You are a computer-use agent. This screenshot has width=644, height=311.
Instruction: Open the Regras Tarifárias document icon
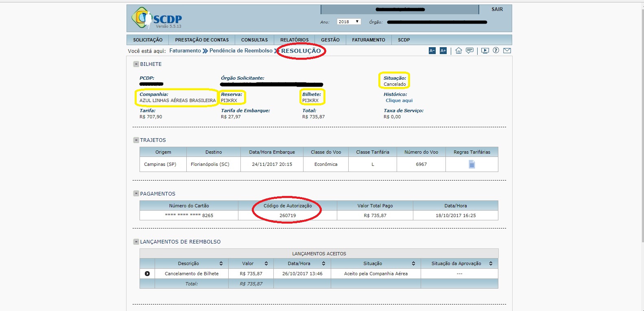point(472,164)
